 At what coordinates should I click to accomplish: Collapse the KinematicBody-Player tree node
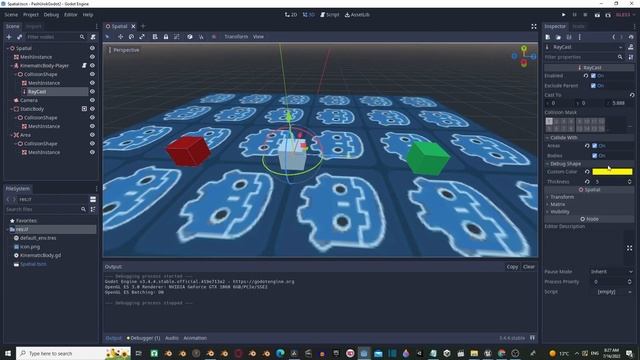[x=11, y=66]
